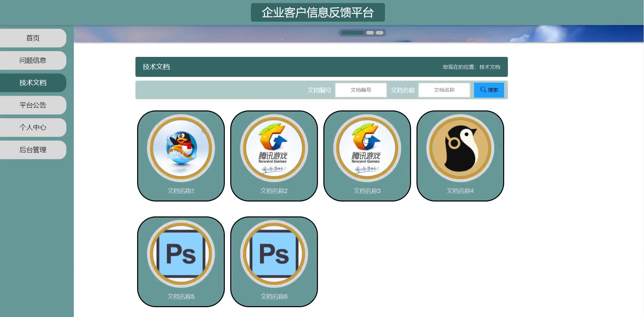Image resolution: width=644 pixels, height=317 pixels.
Task: Open the Photoshop image of 文档名称6
Action: pyautogui.click(x=274, y=254)
